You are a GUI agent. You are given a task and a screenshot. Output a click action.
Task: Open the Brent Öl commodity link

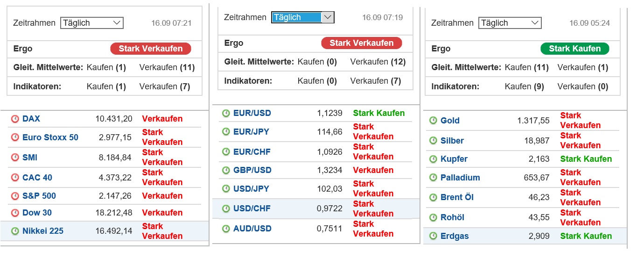[x=457, y=197]
